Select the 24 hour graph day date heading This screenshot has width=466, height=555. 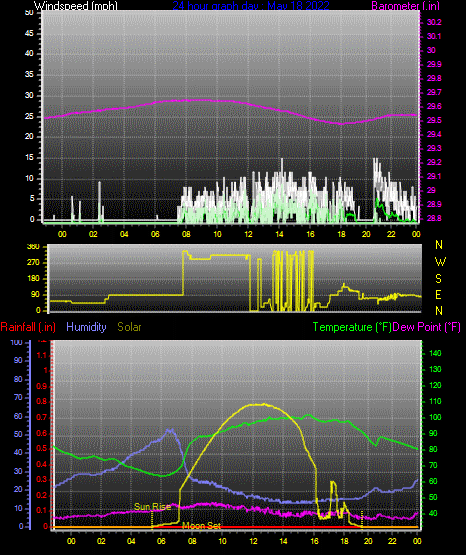click(251, 5)
